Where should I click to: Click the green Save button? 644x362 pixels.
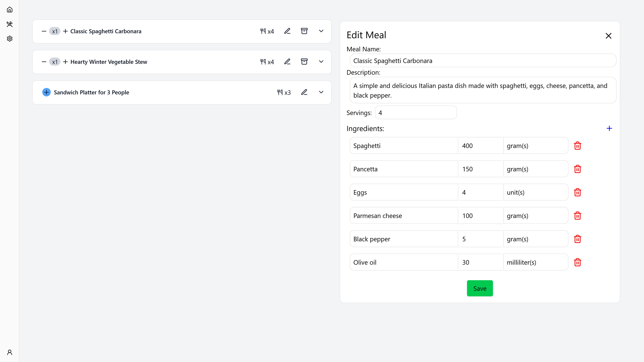click(x=480, y=288)
